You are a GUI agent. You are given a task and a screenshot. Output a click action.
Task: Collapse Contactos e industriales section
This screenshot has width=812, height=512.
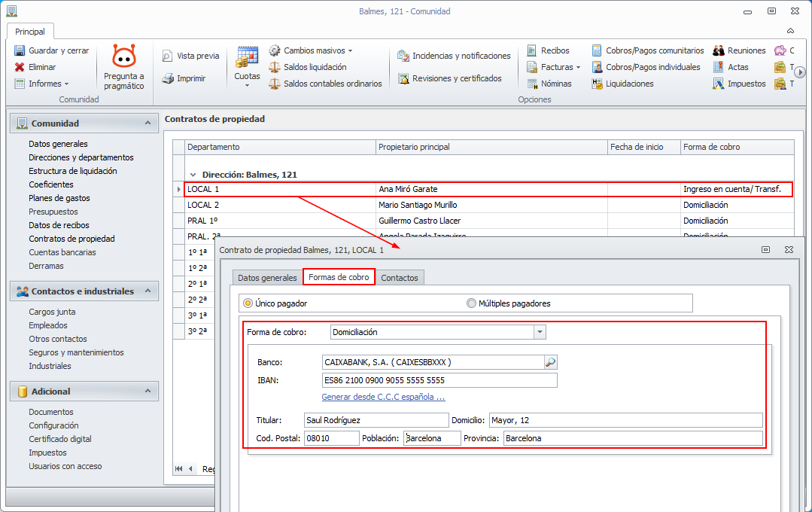click(147, 291)
